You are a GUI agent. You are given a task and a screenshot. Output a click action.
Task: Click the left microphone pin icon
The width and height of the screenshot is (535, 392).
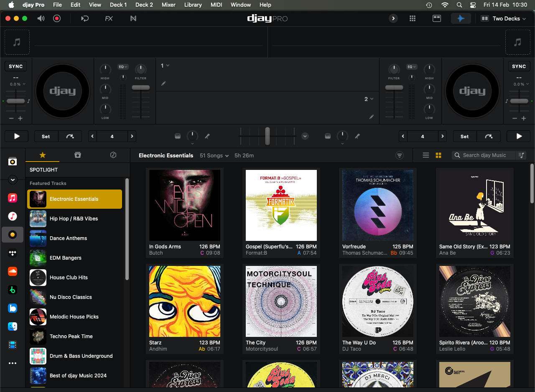pyautogui.click(x=207, y=136)
